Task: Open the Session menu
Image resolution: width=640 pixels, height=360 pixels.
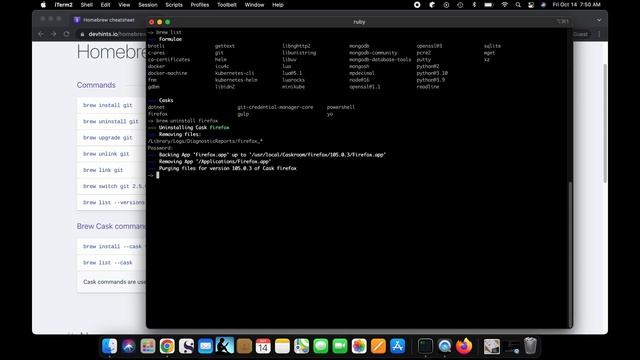Action: (148, 5)
